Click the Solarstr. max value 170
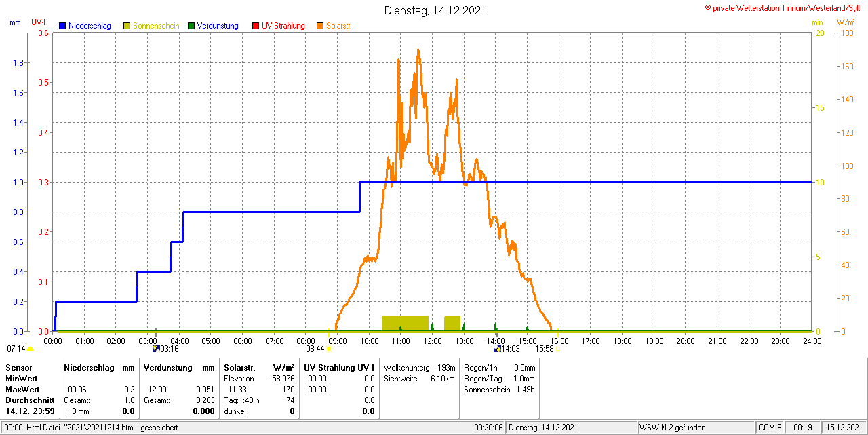This screenshot has width=868, height=435. click(289, 389)
